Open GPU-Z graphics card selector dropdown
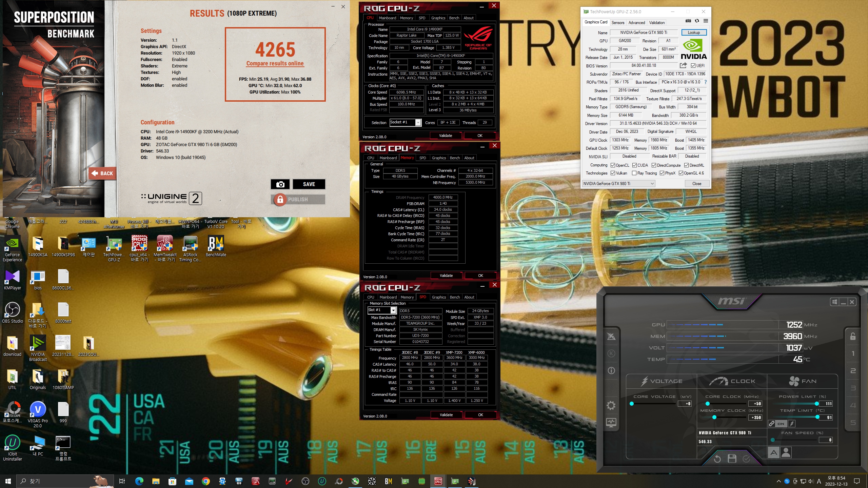This screenshot has width=868, height=488. (618, 184)
